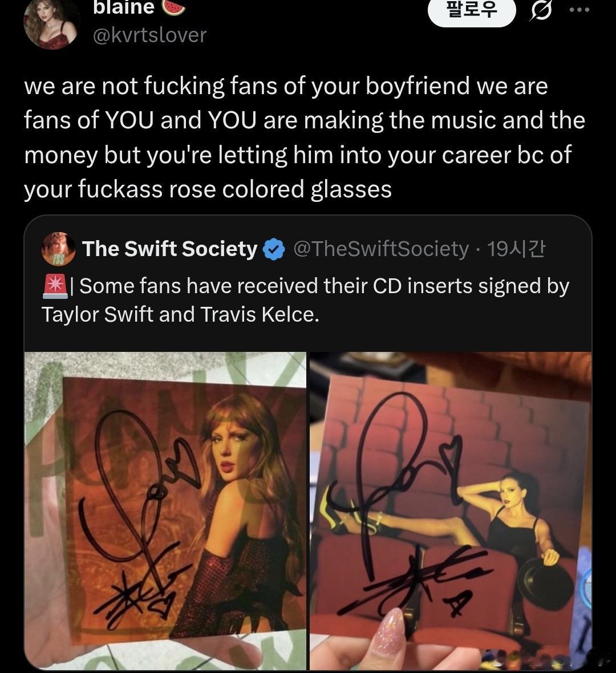
Task: Tap the 팔로우 follow button
Action: (x=472, y=11)
